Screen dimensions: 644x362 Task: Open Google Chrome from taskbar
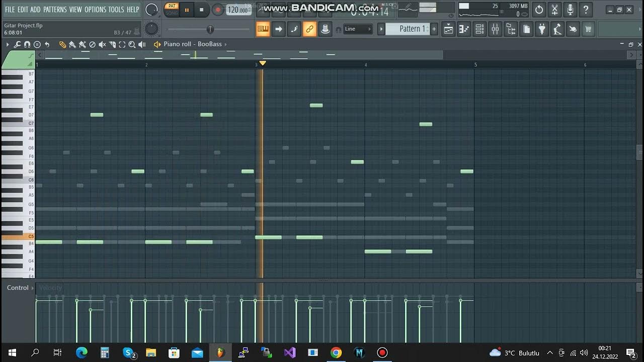tap(336, 352)
